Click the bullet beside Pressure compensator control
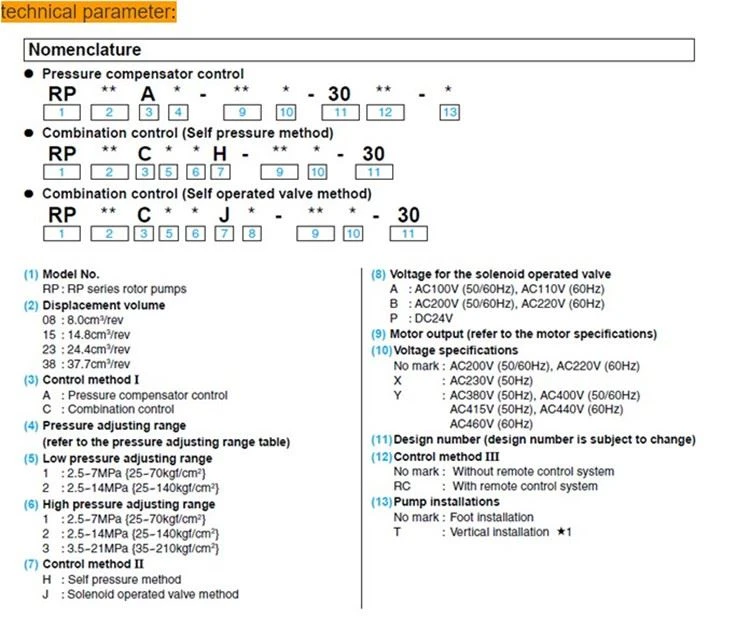 pyautogui.click(x=29, y=74)
